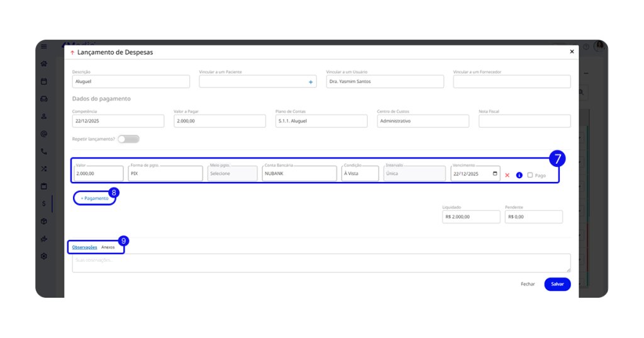
Task: Click the red X to remove payment row
Action: click(507, 175)
